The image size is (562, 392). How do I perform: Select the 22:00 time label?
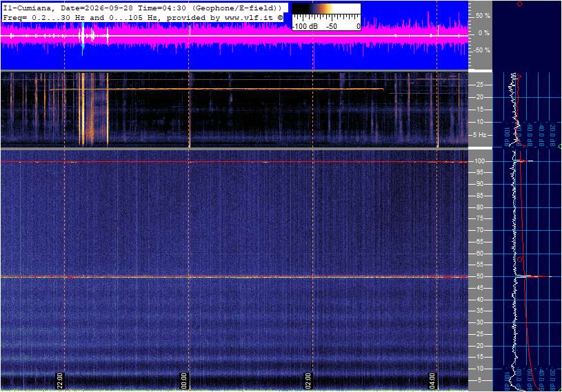point(60,380)
